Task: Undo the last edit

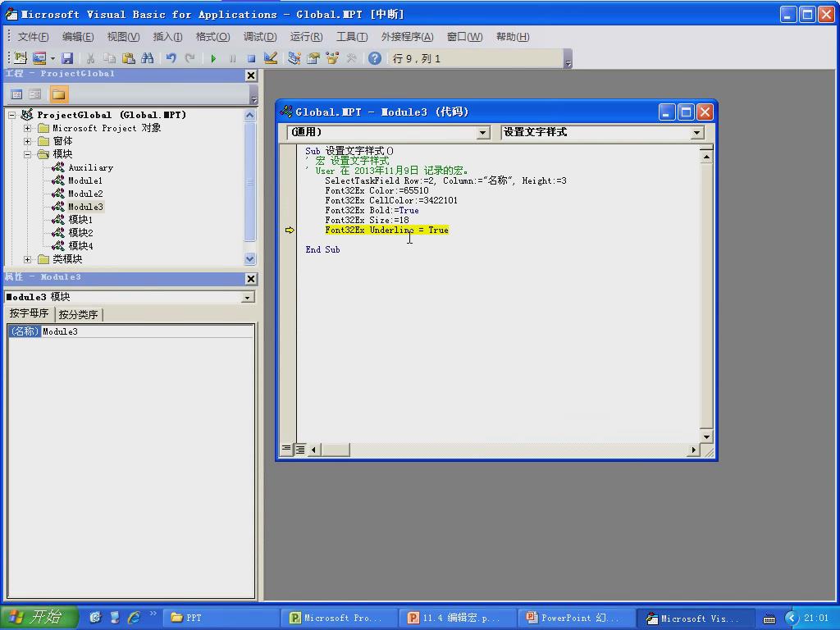Action: [171, 58]
